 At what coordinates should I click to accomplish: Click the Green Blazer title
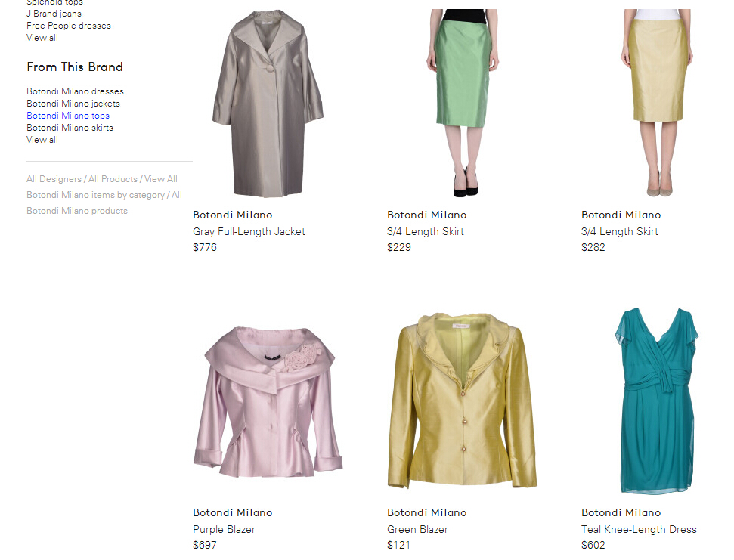pos(417,529)
